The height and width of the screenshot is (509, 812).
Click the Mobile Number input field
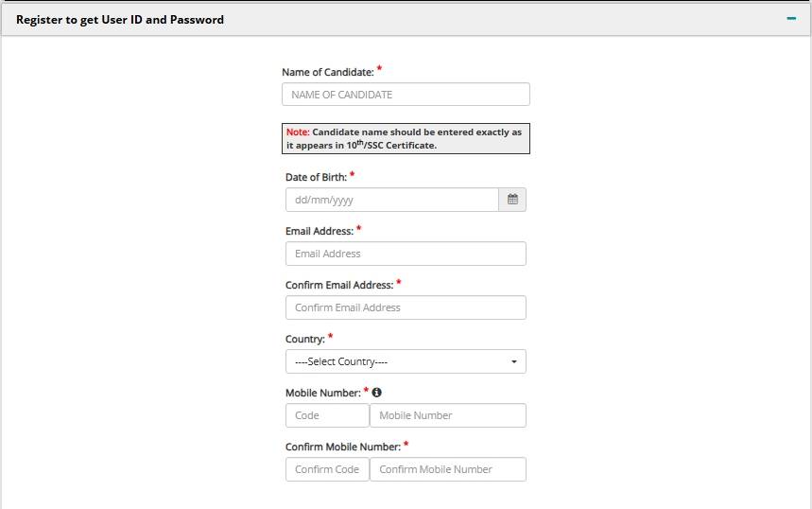coord(448,415)
